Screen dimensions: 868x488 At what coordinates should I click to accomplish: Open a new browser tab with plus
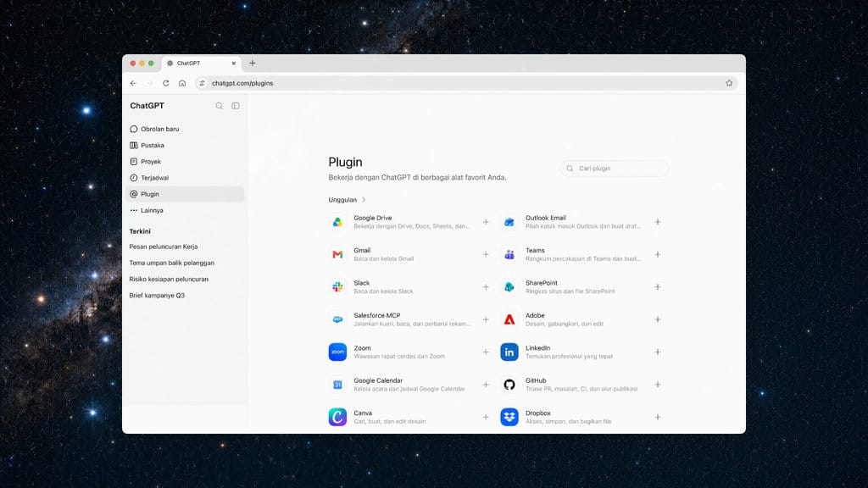click(253, 63)
